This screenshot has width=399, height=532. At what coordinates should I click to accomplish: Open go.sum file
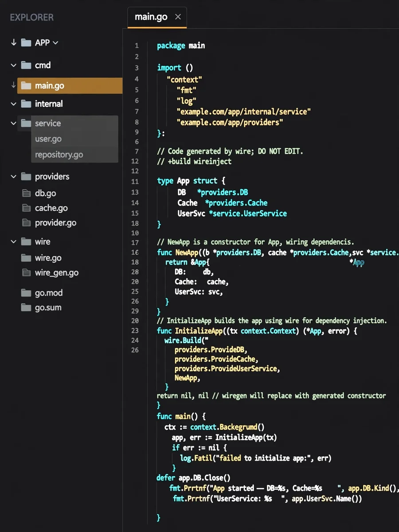(48, 308)
